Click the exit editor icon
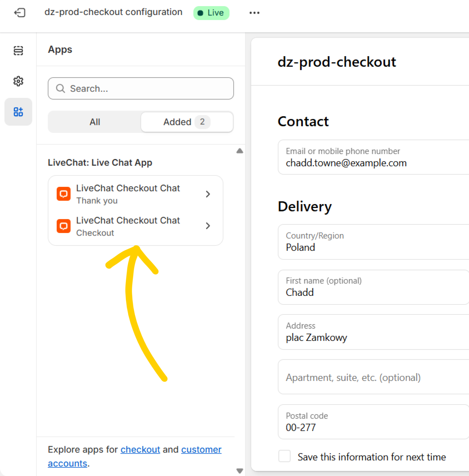This screenshot has width=469, height=476. click(x=20, y=13)
